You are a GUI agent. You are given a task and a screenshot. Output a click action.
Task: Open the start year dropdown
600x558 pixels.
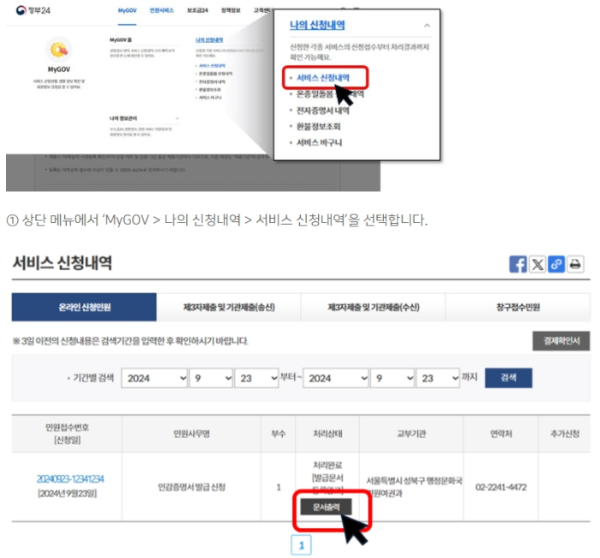(155, 378)
